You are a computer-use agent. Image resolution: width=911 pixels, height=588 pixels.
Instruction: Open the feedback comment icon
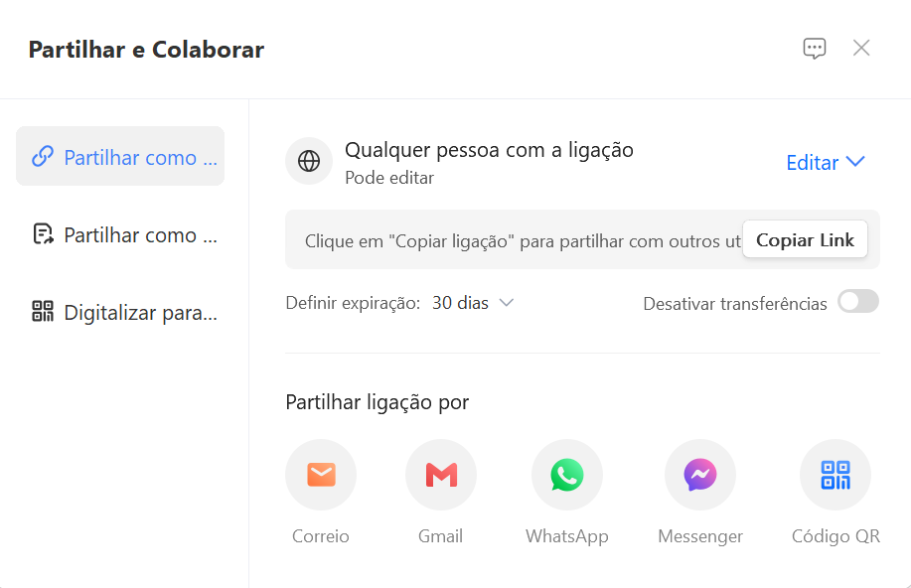(814, 47)
